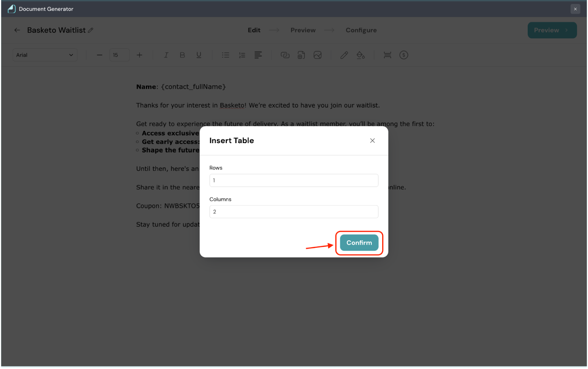The image size is (588, 369).
Task: Toggle bold text formatting
Action: tap(182, 55)
